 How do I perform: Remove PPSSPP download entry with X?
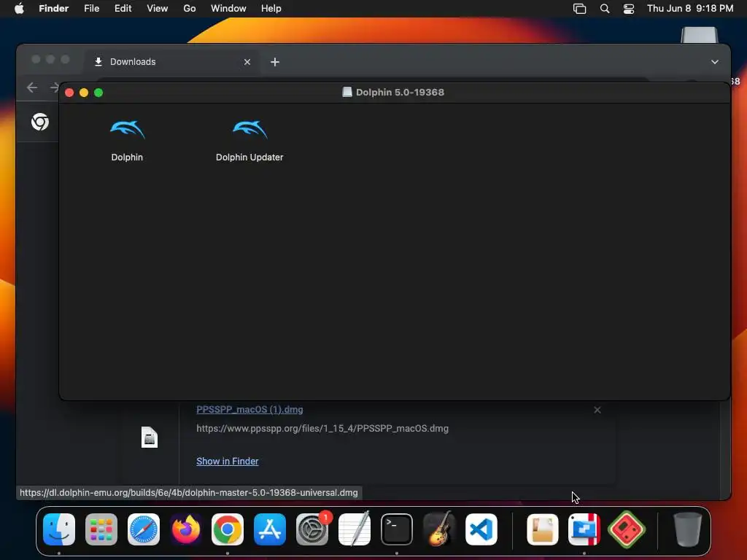[597, 410]
